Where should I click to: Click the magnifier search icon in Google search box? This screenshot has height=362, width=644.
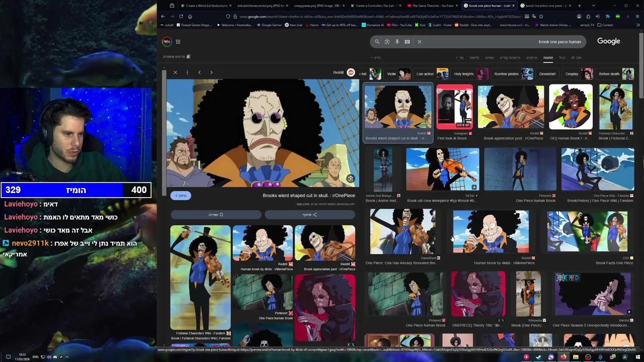pos(377,42)
